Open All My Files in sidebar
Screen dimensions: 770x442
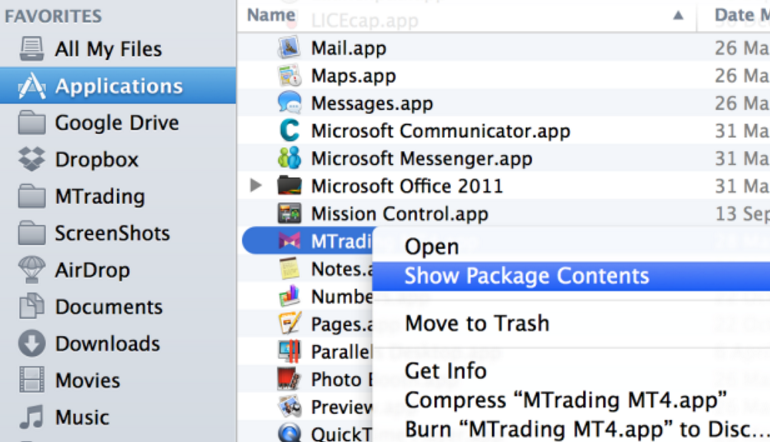[x=109, y=49]
